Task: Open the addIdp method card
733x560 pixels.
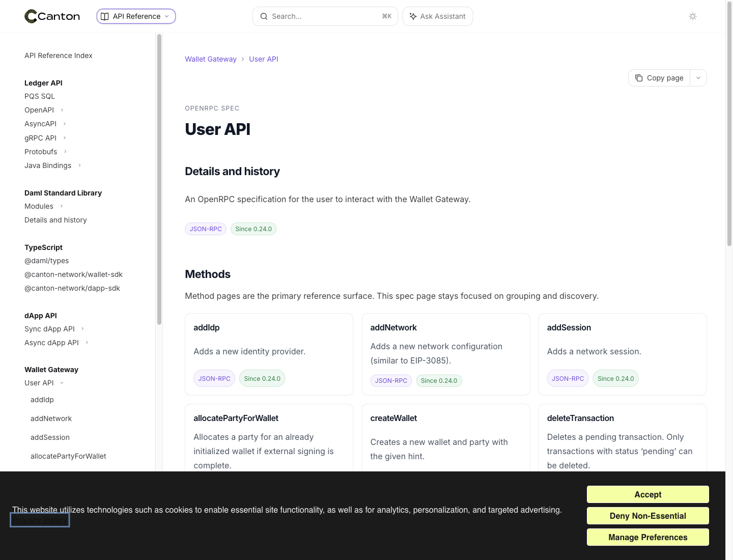Action: tap(269, 354)
